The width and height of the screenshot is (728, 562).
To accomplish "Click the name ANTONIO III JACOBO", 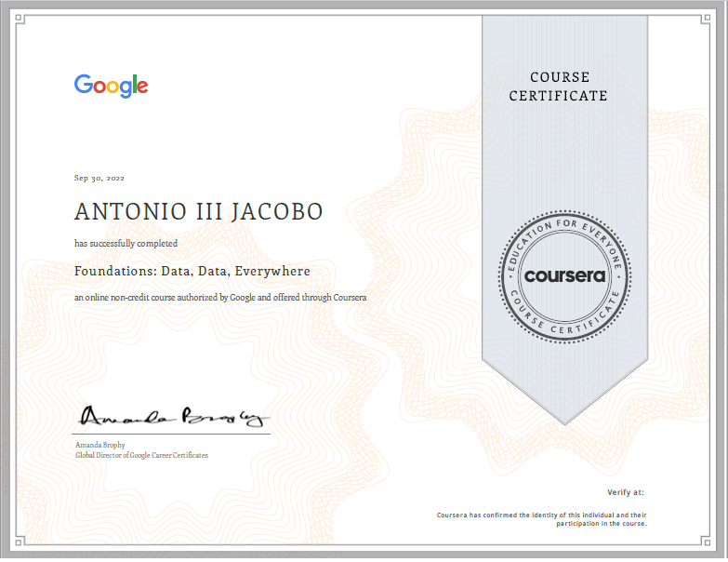I will [199, 212].
